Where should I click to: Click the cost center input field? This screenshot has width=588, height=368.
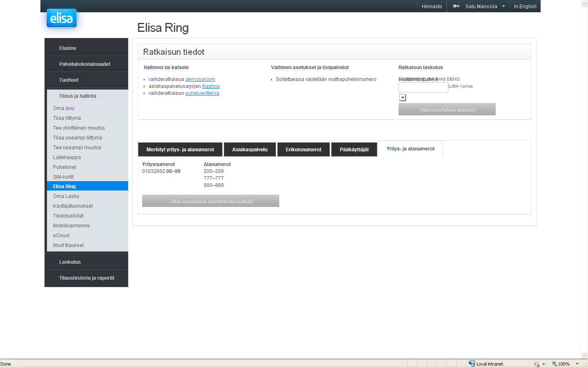click(x=423, y=87)
